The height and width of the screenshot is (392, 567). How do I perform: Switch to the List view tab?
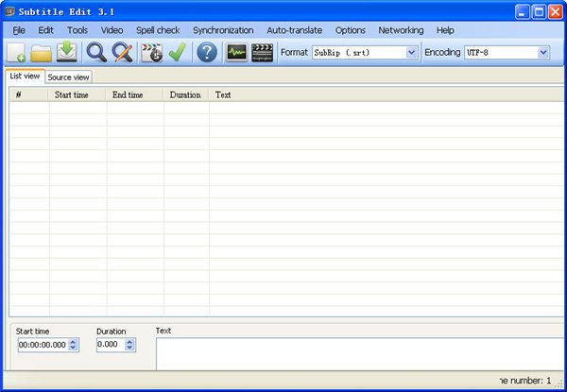coord(25,76)
